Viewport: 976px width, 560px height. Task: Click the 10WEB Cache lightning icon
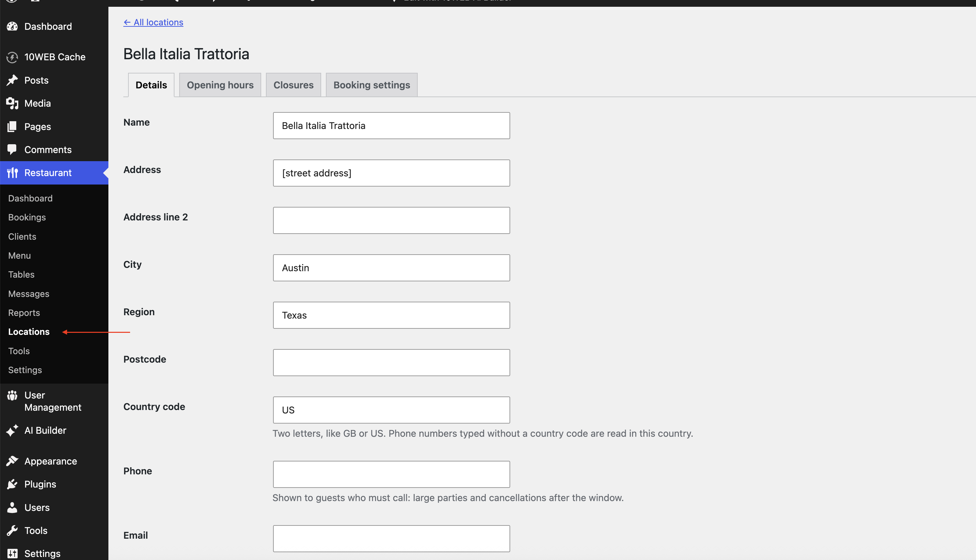(x=12, y=57)
